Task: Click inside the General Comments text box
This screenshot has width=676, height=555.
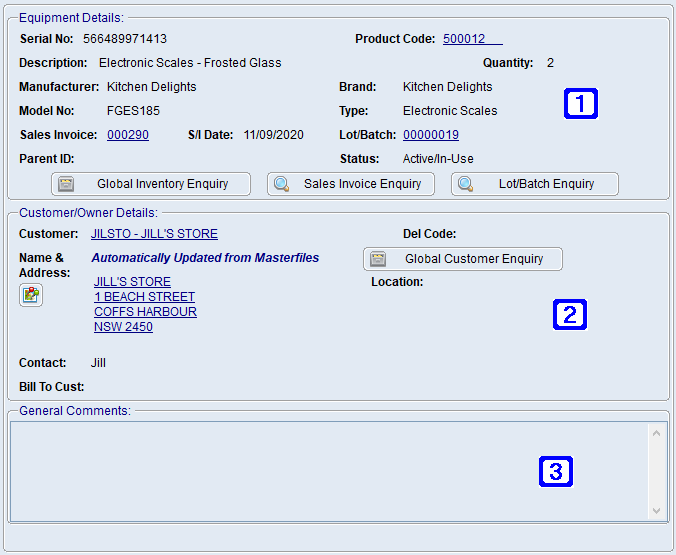Action: 329,471
